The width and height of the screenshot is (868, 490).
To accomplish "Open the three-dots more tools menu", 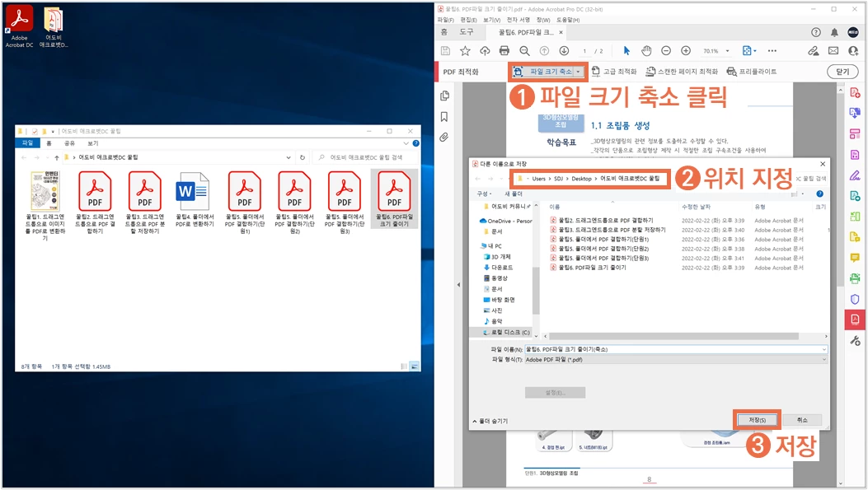I will [772, 51].
